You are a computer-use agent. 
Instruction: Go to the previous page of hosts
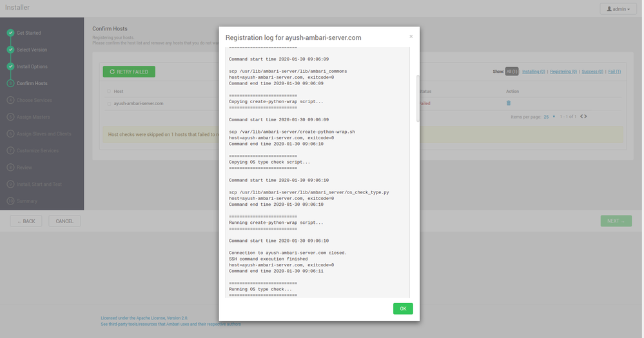(x=581, y=116)
